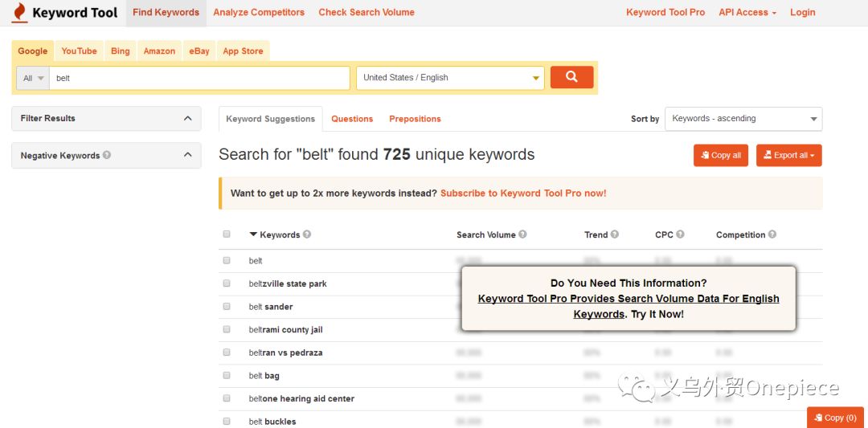This screenshot has width=868, height=428.
Task: Open the Export all dropdown button
Action: click(x=789, y=156)
